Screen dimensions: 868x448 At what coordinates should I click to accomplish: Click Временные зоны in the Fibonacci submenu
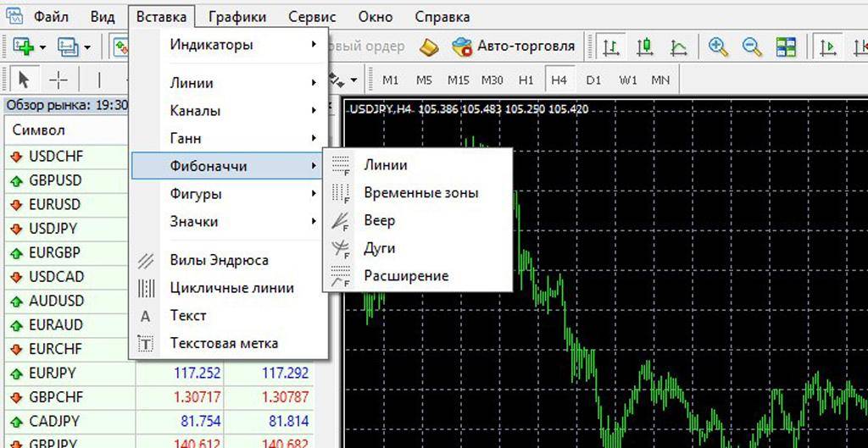[420, 193]
